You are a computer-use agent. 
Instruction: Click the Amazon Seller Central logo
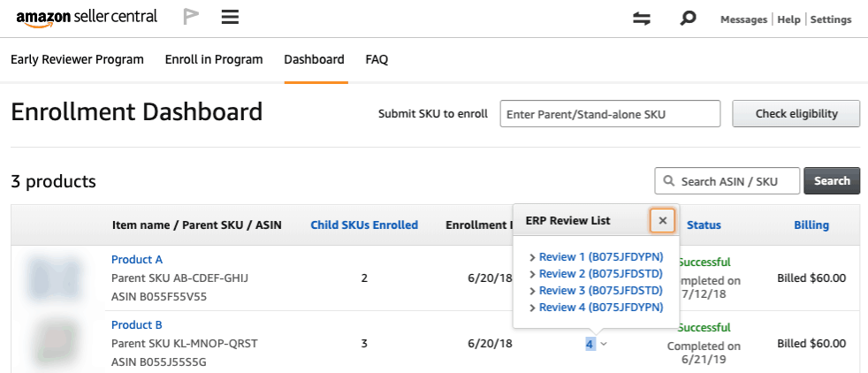[x=87, y=18]
